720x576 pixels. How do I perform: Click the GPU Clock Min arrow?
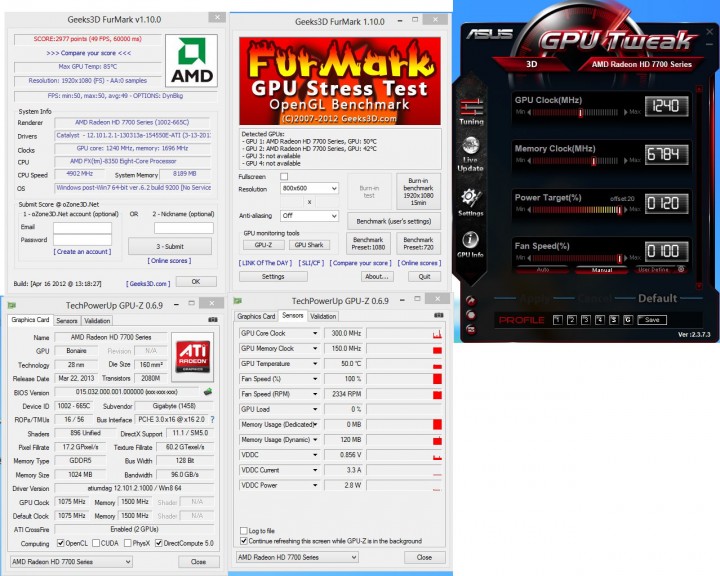tap(529, 112)
